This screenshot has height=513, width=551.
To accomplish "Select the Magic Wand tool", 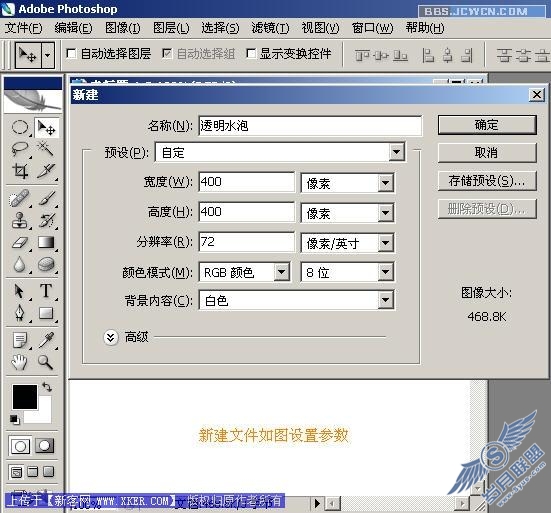I will click(x=46, y=149).
